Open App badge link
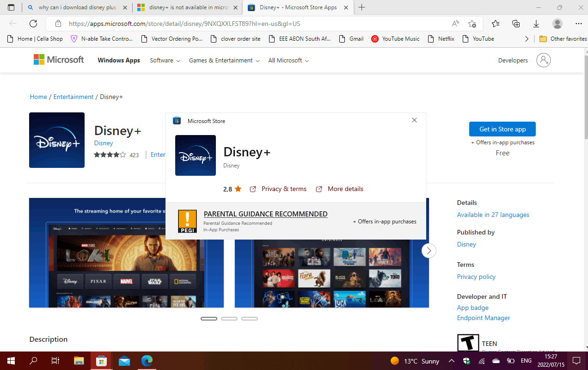 point(473,308)
